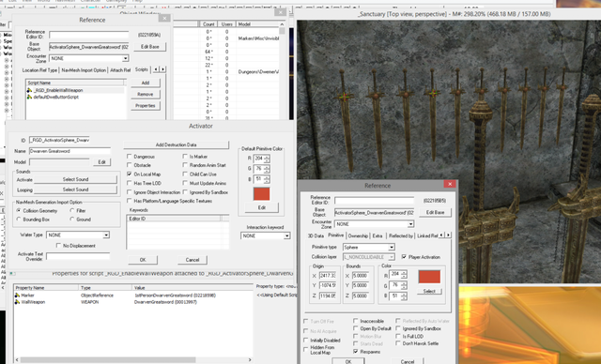
Task: Open Encounter Zone dropdown in Scripts Reference window
Action: tap(125, 58)
